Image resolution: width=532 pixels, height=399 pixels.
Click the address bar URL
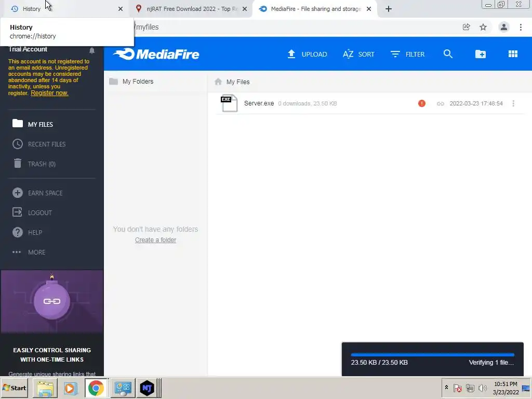click(x=147, y=27)
